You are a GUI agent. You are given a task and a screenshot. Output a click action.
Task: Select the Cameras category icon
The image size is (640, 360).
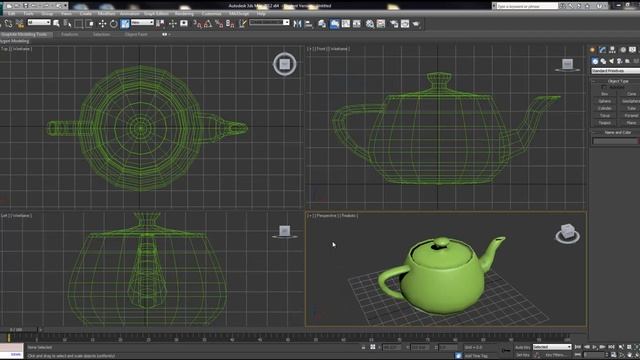point(620,61)
